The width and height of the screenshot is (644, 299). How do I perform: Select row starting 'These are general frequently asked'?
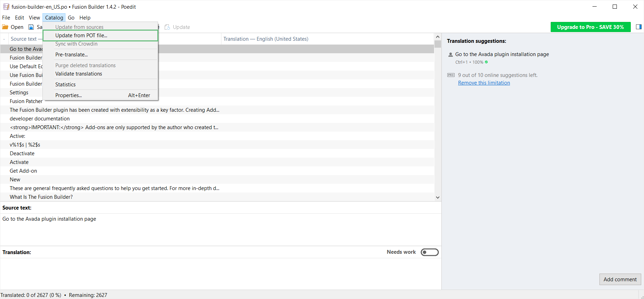coord(217,188)
